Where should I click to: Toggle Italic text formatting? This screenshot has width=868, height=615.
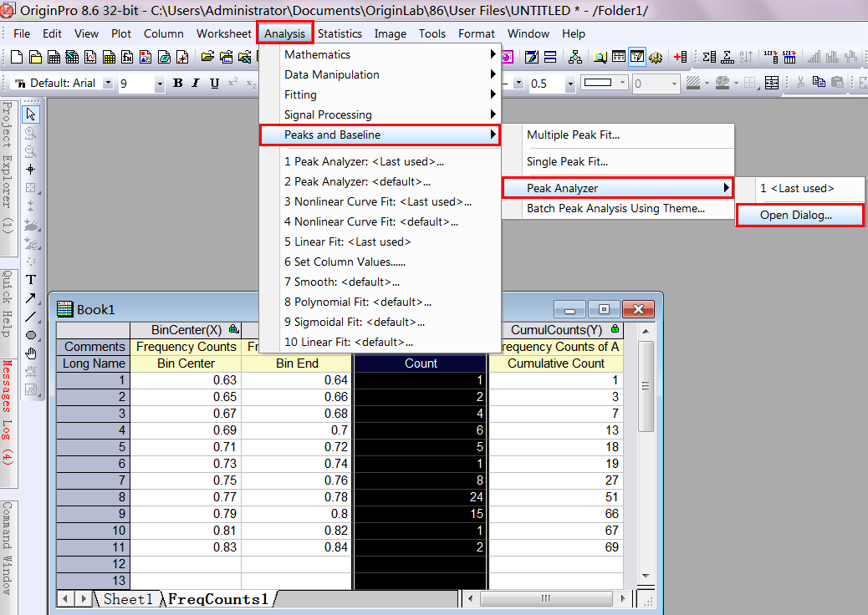(196, 84)
